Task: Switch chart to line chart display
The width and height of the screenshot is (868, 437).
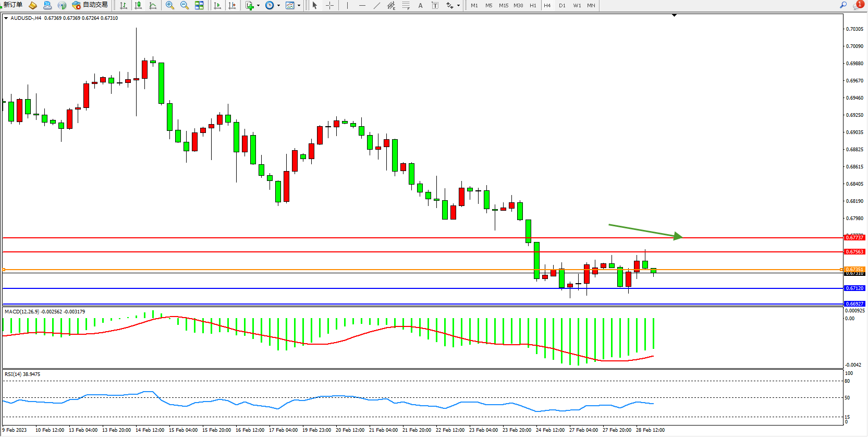Action: 153,5
